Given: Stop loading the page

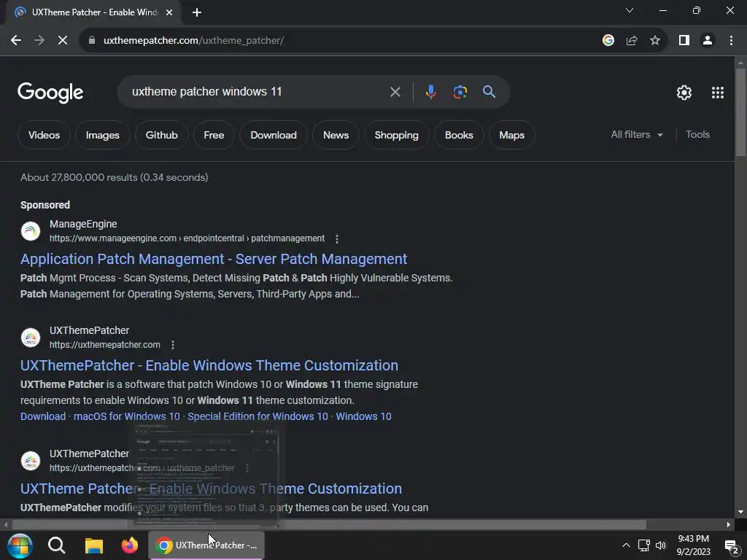Looking at the screenshot, I should (63, 41).
